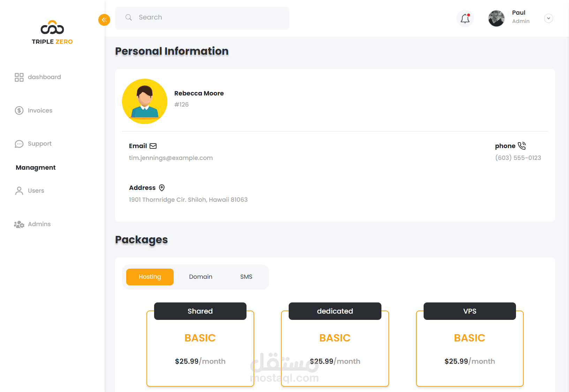
Task: Click the phone handset icon
Action: (522, 146)
